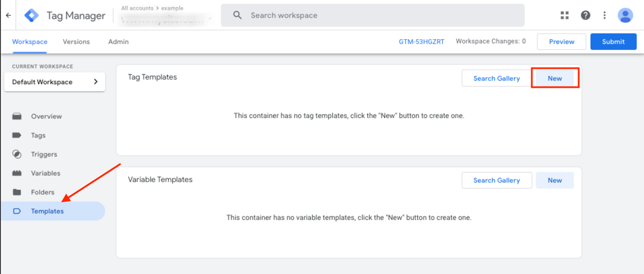Viewport: 644px width, 274px height.
Task: Switch to the Versions tab
Action: 76,42
